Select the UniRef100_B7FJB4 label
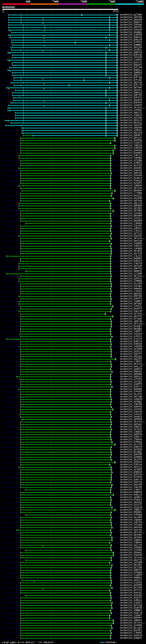 coord(131,77)
